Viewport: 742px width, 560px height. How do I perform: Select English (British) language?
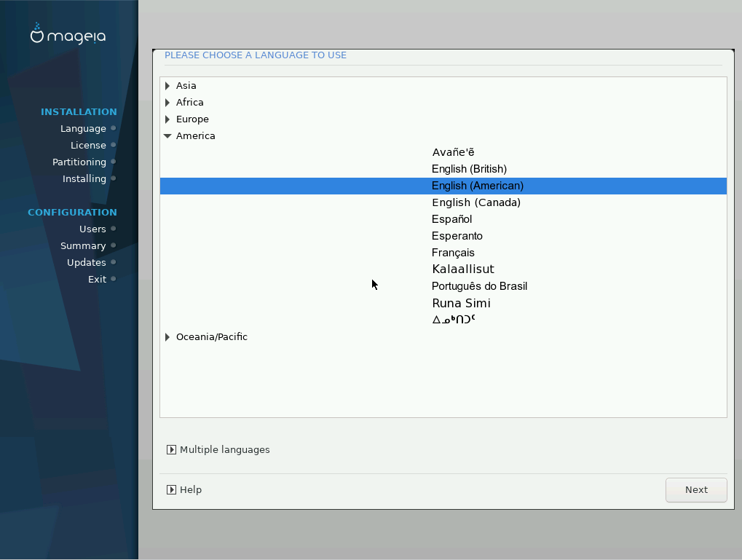click(x=469, y=169)
